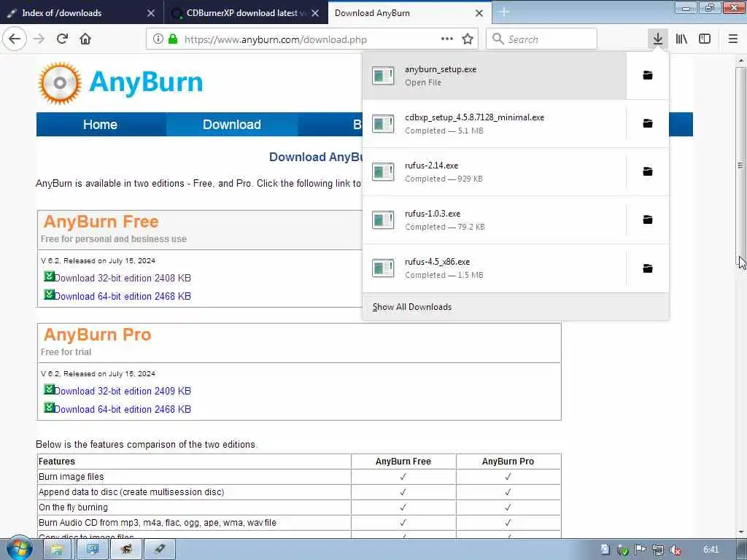
Task: Click the rufus-4.5_x86.exe file icon
Action: pyautogui.click(x=383, y=268)
